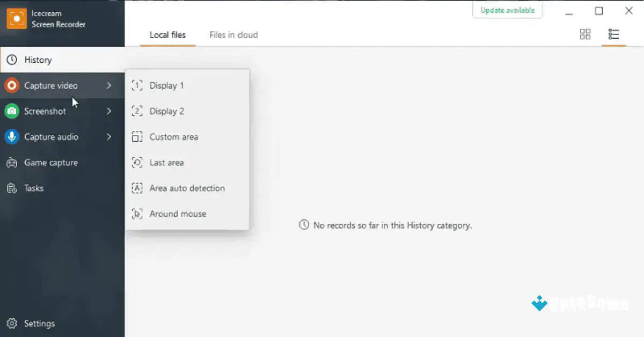This screenshot has height=337, width=644.
Task: Switch to the Files in cloud tab
Action: [x=233, y=34]
